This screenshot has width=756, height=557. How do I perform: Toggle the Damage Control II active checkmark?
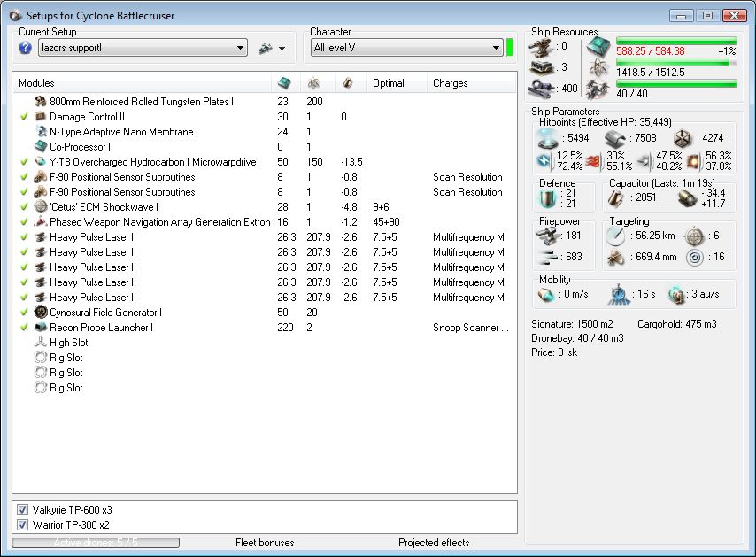click(24, 116)
